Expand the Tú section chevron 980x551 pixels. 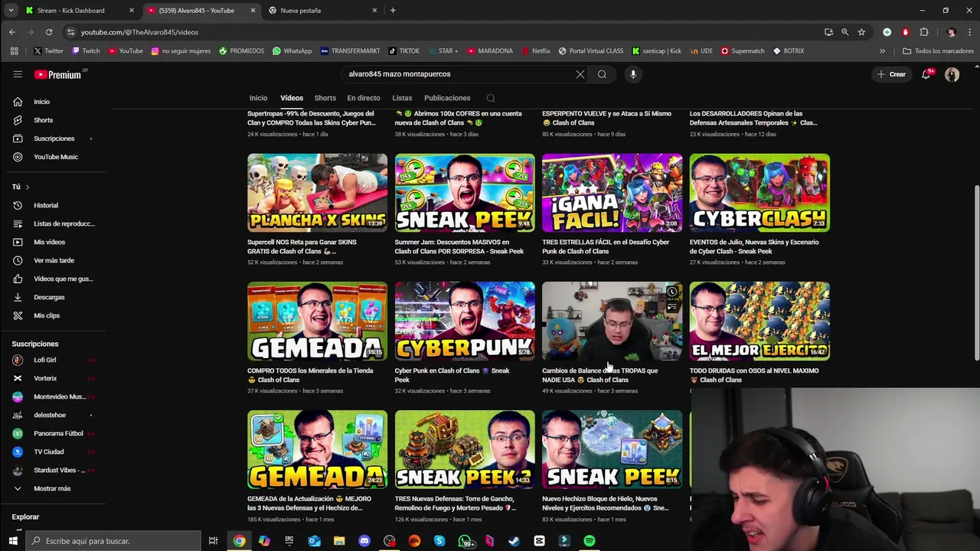coord(27,187)
